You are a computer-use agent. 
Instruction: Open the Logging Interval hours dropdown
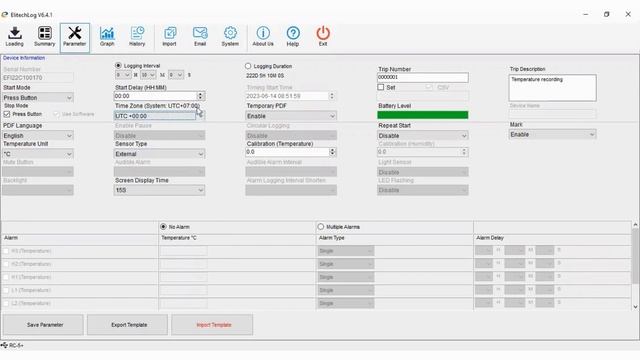point(123,75)
